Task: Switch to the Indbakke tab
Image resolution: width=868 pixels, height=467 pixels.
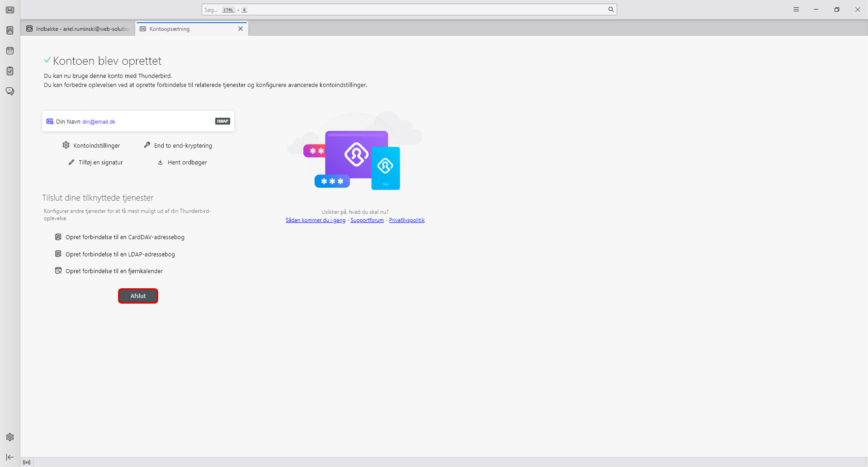Action: 78,29
